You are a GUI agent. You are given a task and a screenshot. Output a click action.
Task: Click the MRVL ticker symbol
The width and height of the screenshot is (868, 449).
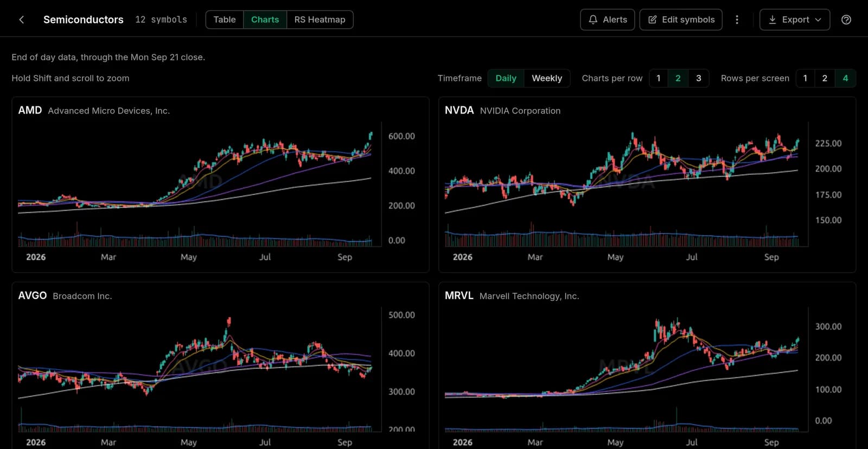pyautogui.click(x=459, y=295)
